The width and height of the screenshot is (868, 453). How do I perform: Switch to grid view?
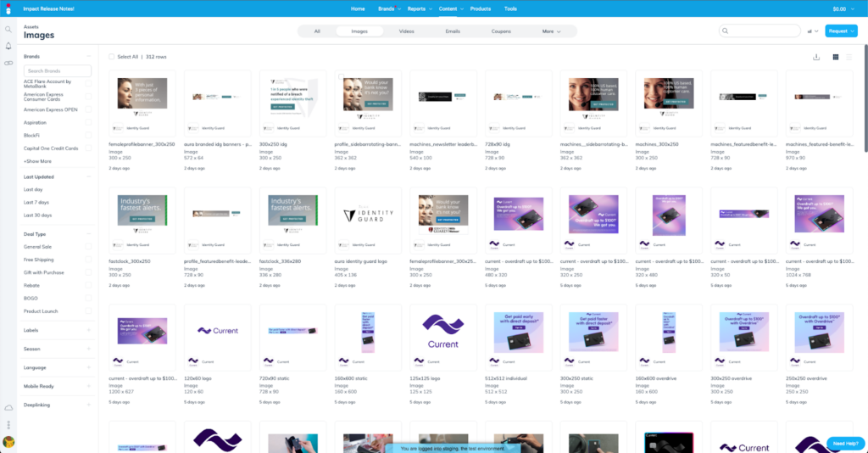coord(836,57)
